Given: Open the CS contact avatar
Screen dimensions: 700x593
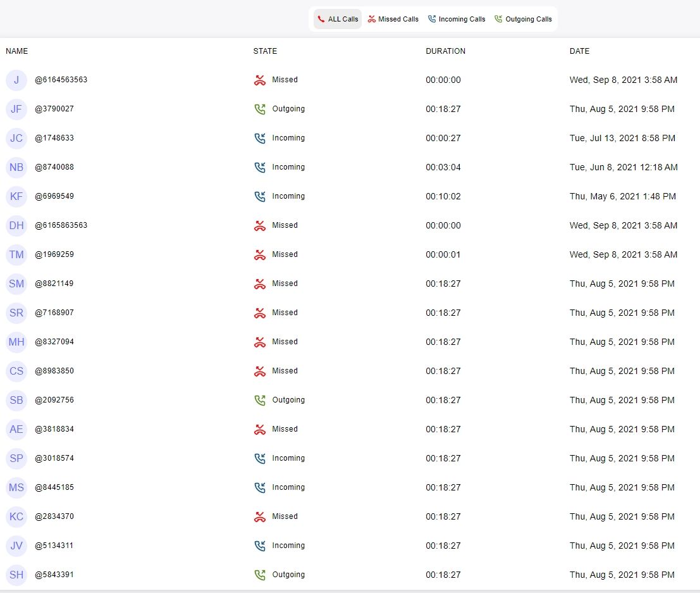Looking at the screenshot, I should pos(16,371).
